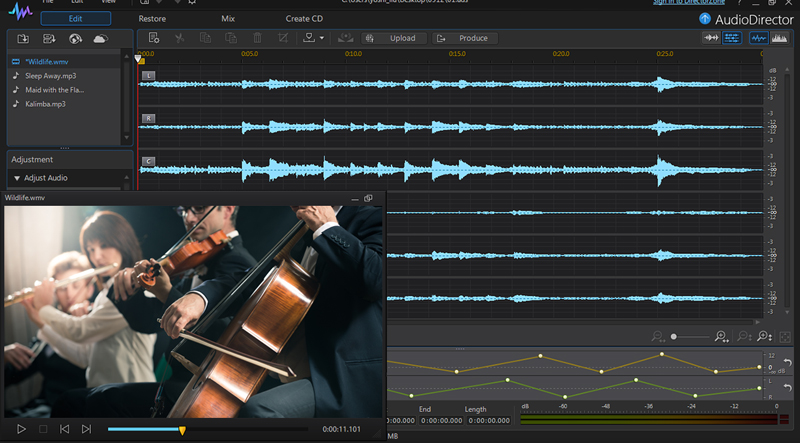The width and height of the screenshot is (800, 443).
Task: Click next frame button in preview
Action: click(x=86, y=429)
